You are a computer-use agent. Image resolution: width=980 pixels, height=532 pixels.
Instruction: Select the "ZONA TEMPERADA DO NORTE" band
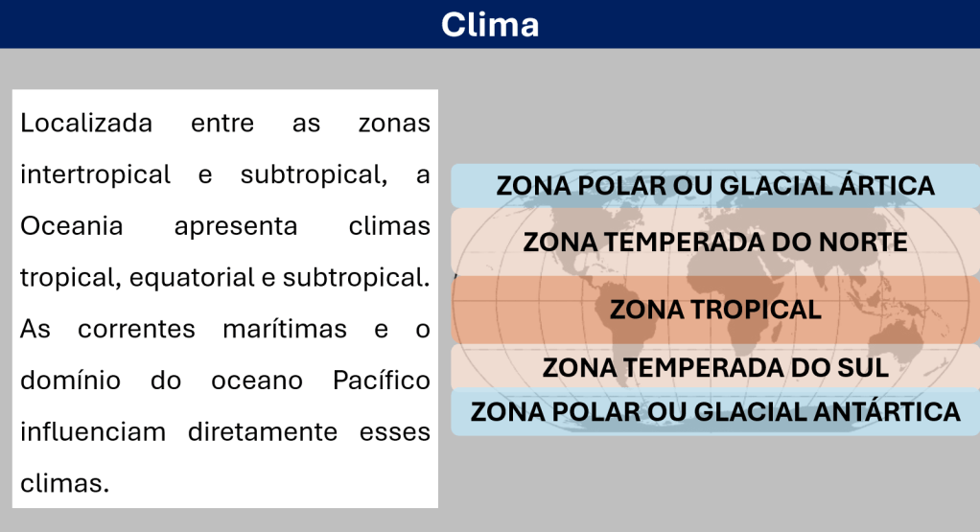point(714,242)
